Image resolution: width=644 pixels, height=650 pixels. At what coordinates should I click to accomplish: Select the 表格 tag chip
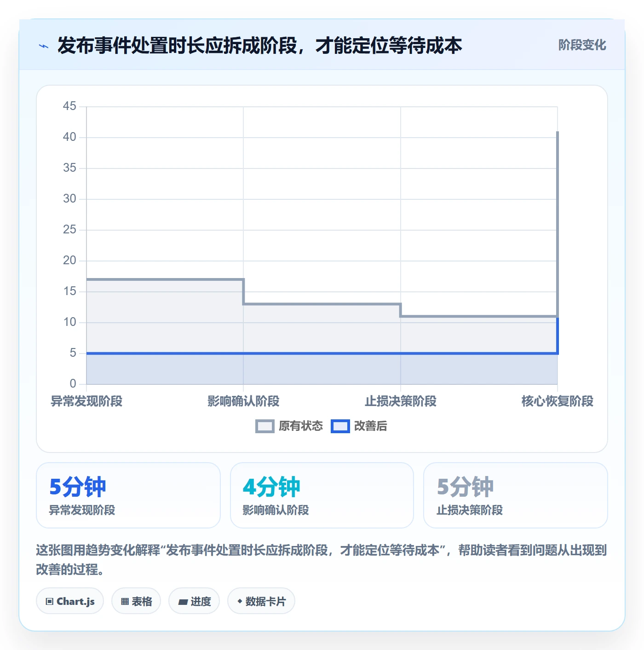click(x=136, y=601)
